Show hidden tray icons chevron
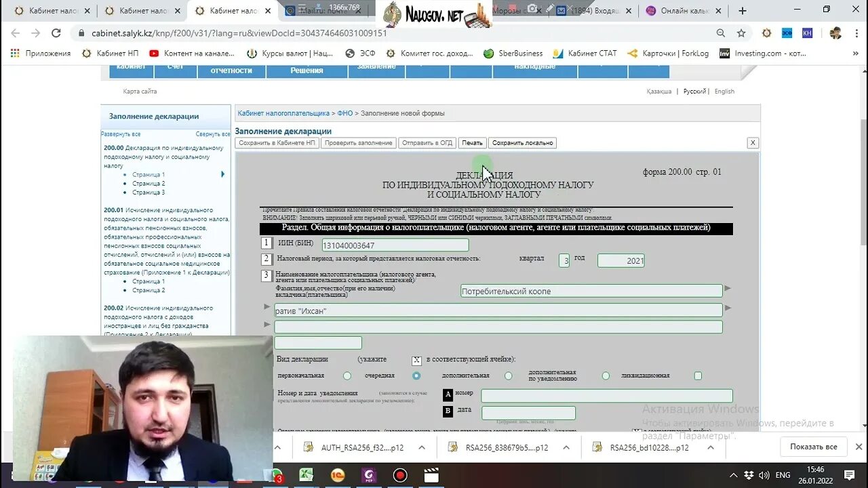Viewport: 868px width, 488px height. pos(733,475)
